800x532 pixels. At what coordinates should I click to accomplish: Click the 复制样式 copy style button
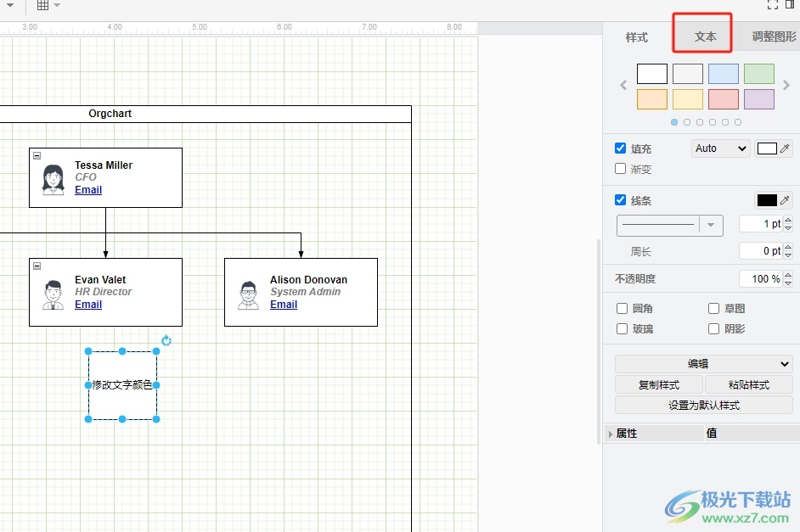tap(659, 384)
